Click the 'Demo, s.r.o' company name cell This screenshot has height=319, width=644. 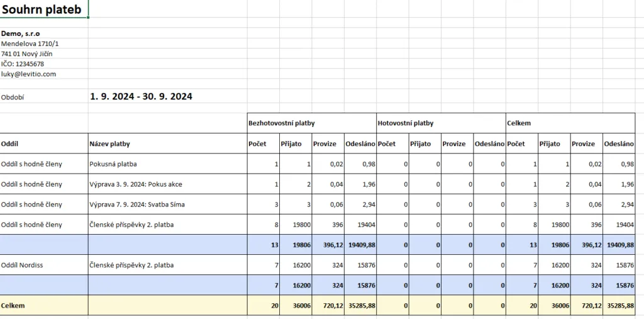pos(44,33)
